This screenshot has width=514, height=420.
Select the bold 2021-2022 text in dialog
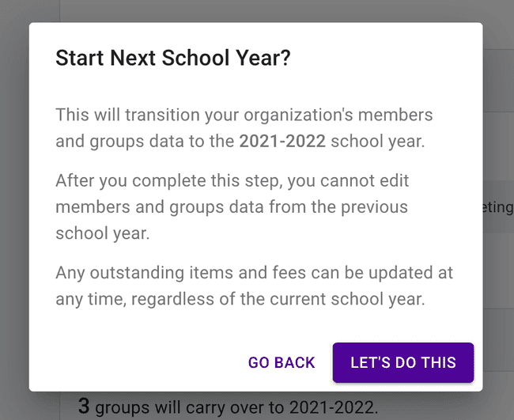tap(282, 142)
